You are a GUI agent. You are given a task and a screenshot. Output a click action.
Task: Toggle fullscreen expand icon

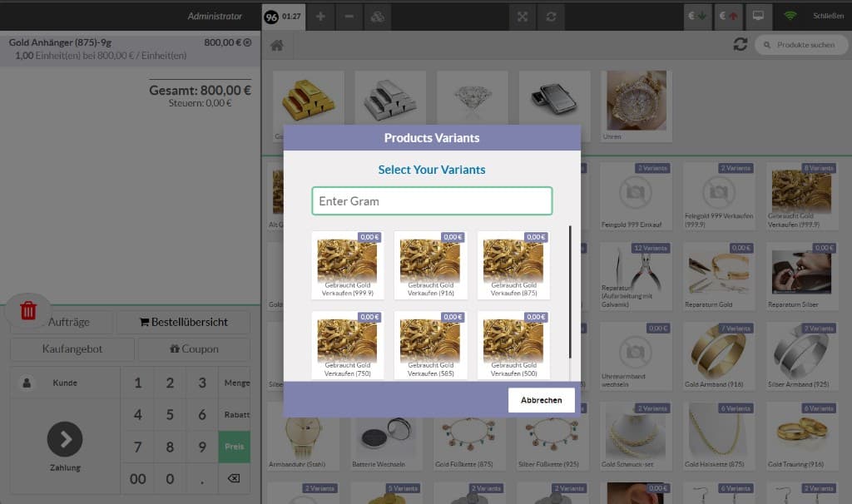tap(523, 17)
